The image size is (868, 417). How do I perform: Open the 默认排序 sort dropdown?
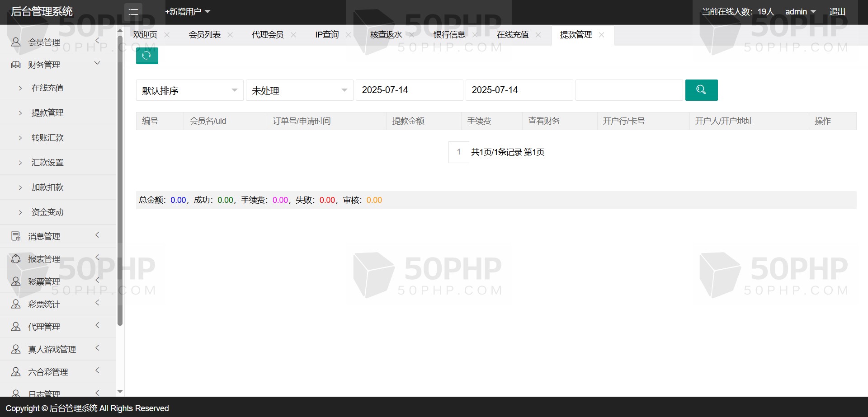[189, 90]
